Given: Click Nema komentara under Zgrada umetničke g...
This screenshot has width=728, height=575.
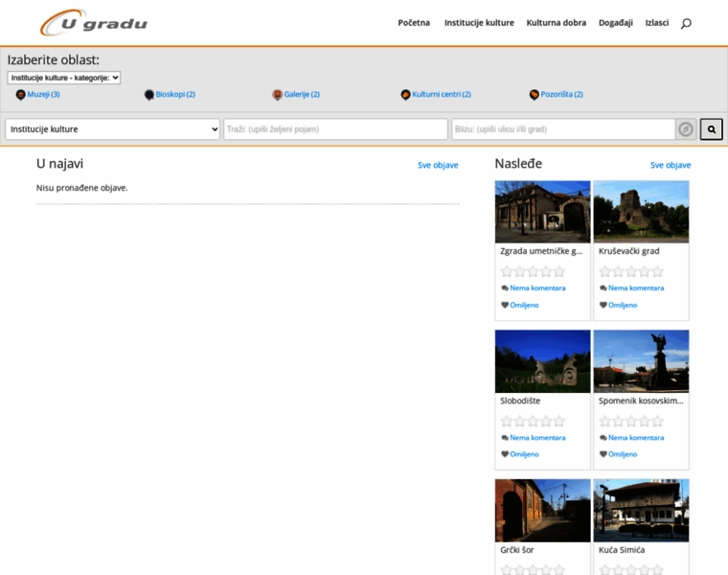Looking at the screenshot, I should tap(537, 287).
